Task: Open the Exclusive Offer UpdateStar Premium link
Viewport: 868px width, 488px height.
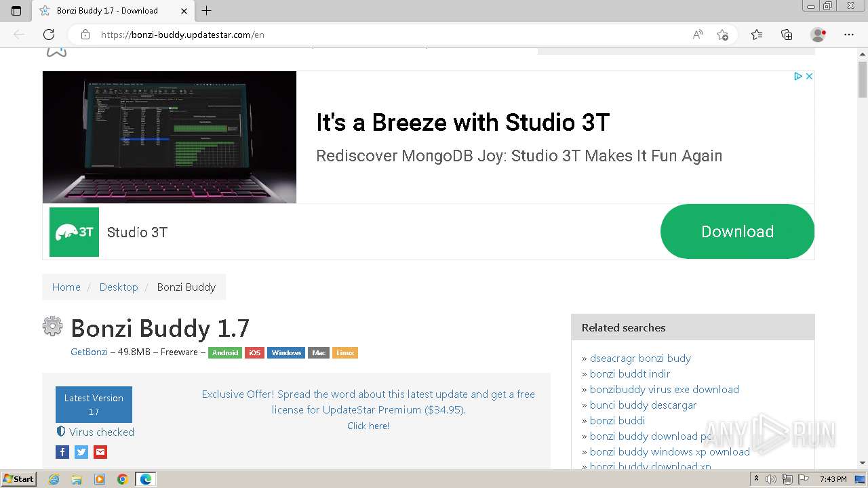Action: (368, 402)
